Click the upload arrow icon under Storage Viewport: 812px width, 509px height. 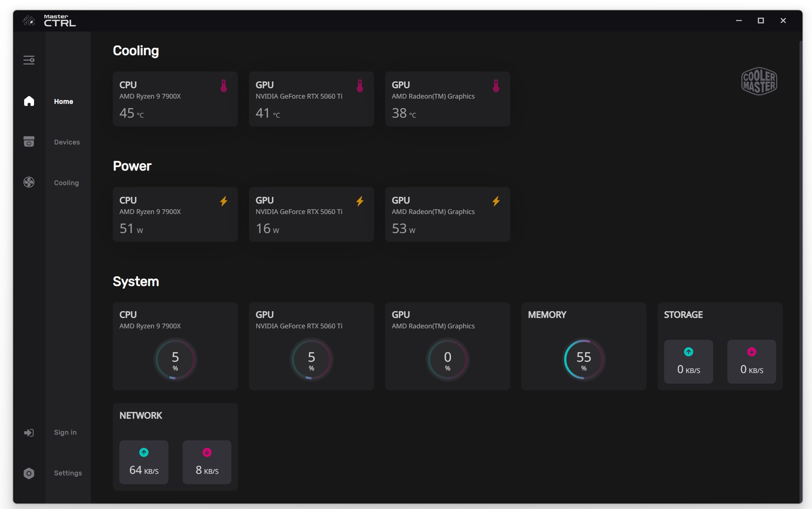[x=689, y=352]
